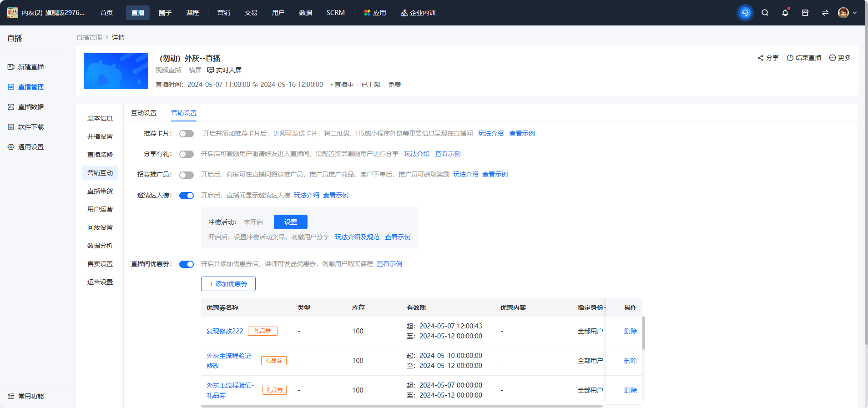Screen dimensions: 868x408
Task: Open 直播带货 settings section
Action: 100,191
